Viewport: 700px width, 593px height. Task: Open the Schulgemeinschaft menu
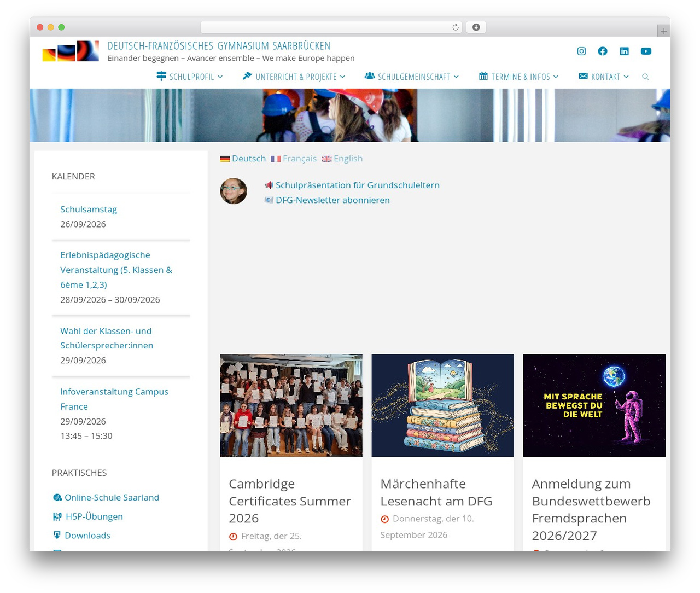[x=414, y=77]
